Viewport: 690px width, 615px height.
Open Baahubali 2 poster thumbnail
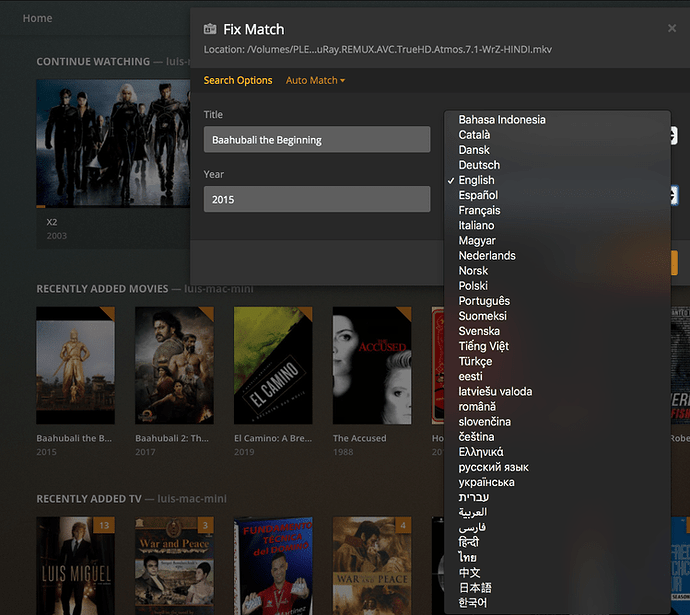tap(174, 366)
